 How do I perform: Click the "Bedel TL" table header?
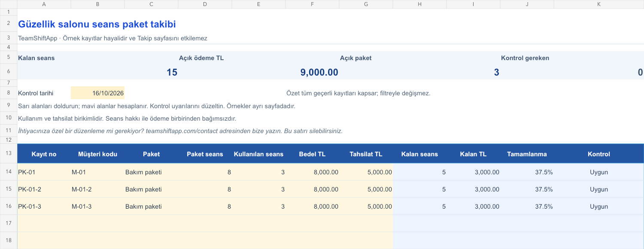[x=312, y=154]
